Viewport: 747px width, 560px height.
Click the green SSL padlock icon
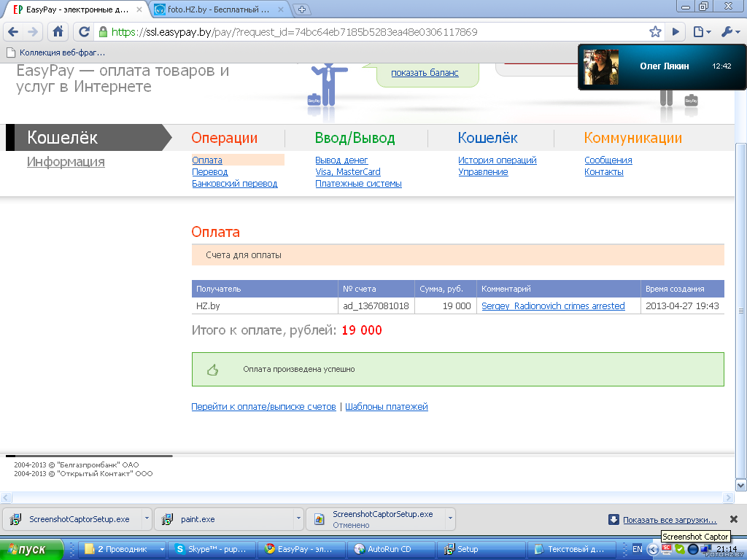point(103,32)
